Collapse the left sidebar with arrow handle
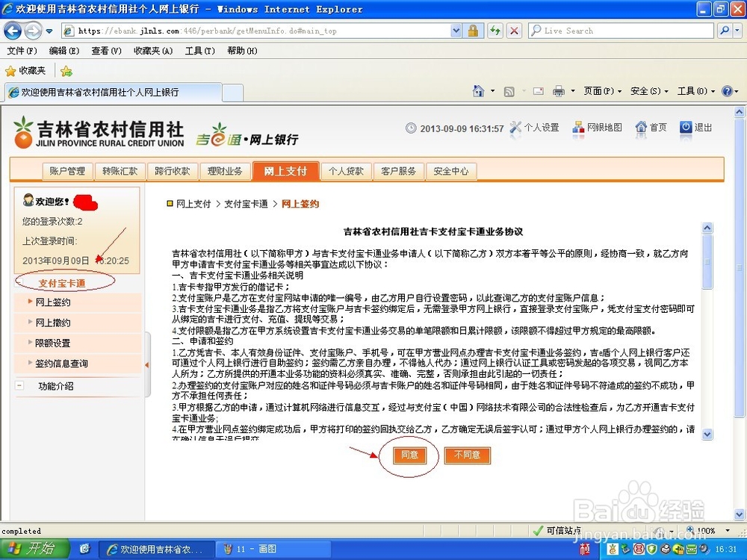 coord(146,365)
